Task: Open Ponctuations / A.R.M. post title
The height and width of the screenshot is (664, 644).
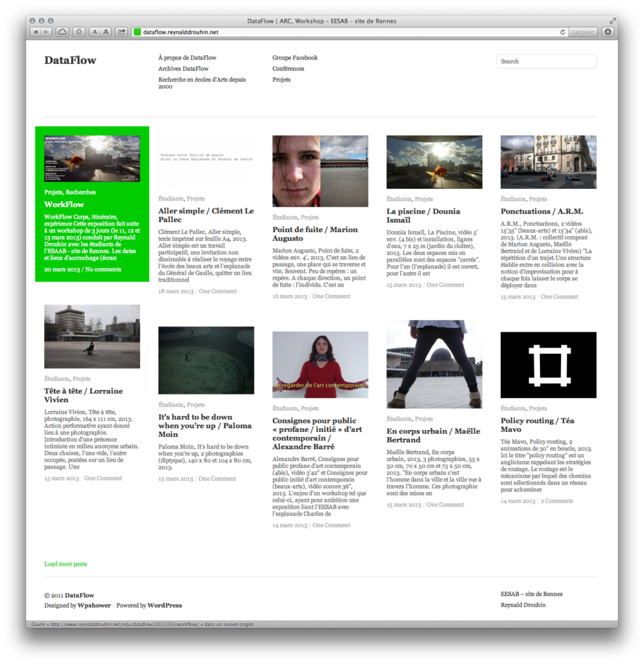Action: pos(541,211)
